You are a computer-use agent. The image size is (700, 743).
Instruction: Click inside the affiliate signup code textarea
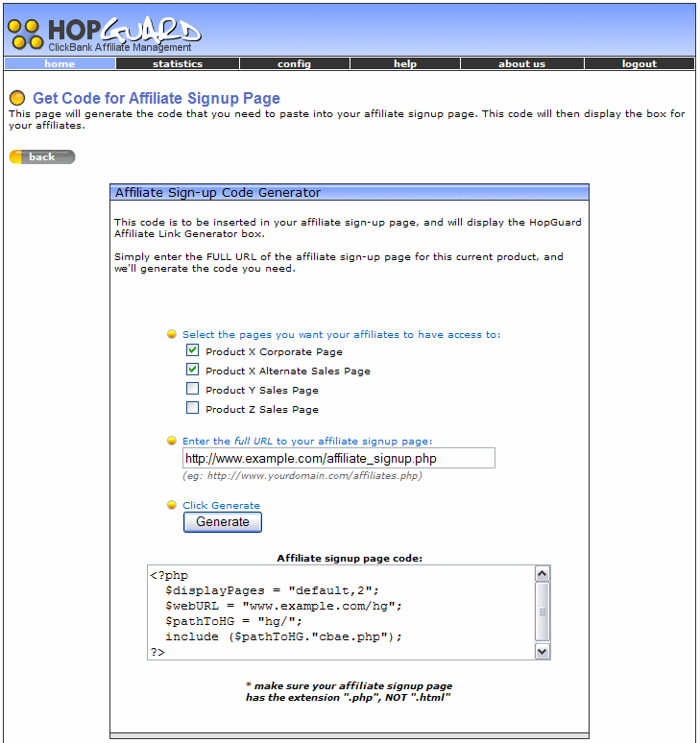tap(341, 612)
